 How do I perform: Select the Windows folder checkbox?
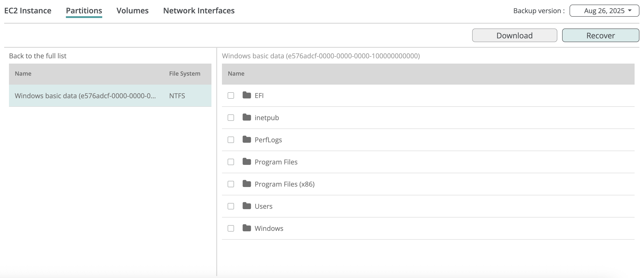(231, 228)
